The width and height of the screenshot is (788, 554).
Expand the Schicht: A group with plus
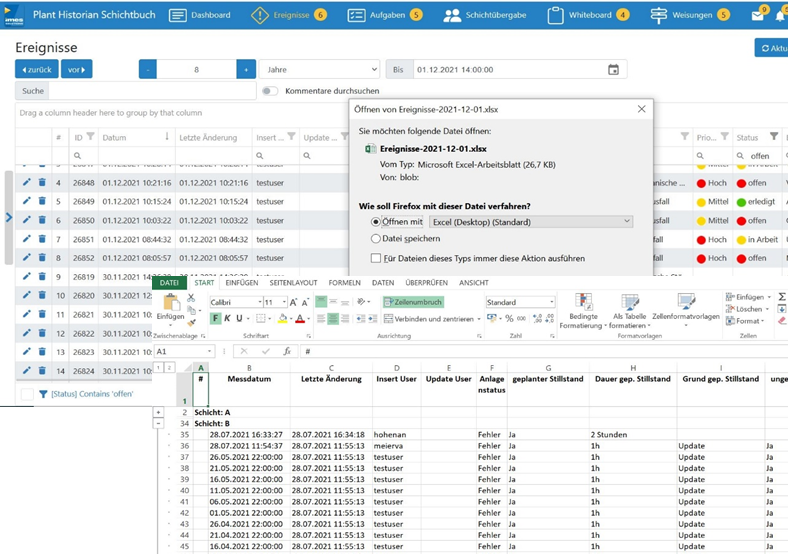click(158, 412)
